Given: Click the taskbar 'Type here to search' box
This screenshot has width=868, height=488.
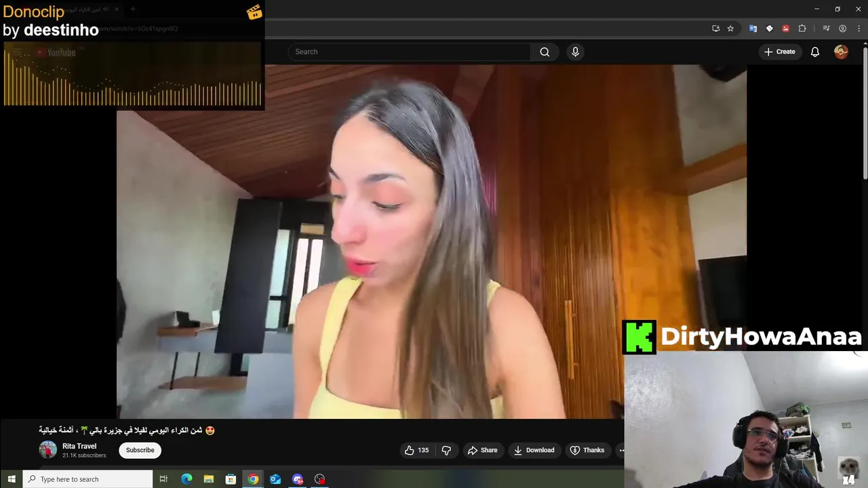Looking at the screenshot, I should (x=88, y=479).
